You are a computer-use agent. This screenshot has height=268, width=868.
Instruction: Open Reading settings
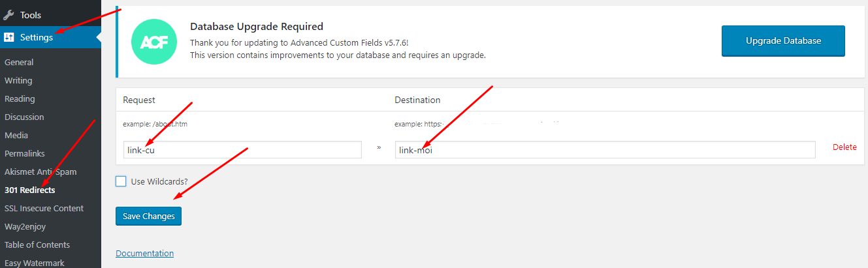tap(20, 99)
